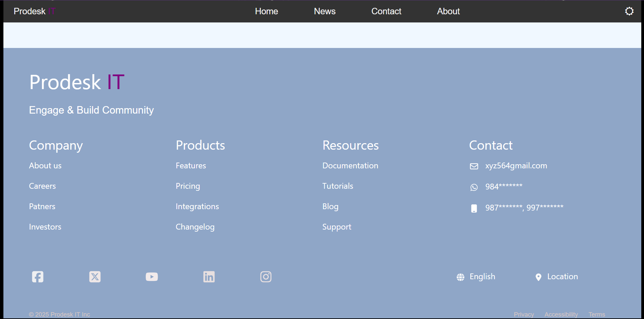Click the envelope email icon

point(474,166)
